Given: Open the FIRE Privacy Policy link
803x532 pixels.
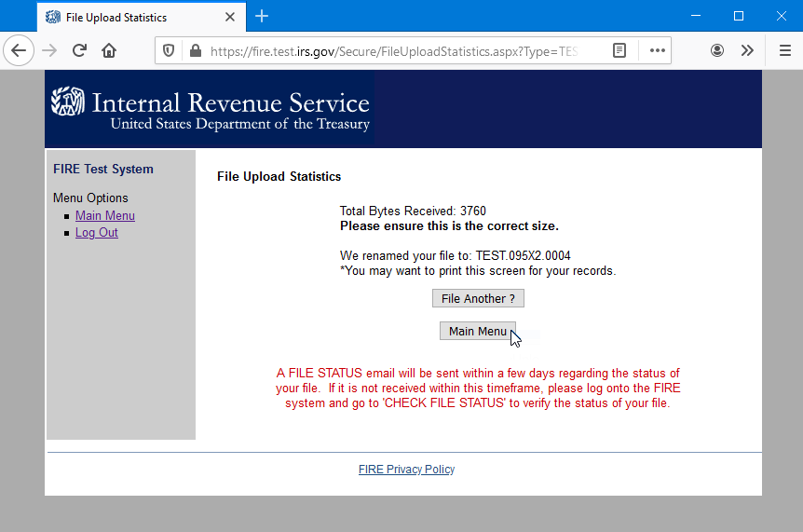Looking at the screenshot, I should pyautogui.click(x=406, y=470).
